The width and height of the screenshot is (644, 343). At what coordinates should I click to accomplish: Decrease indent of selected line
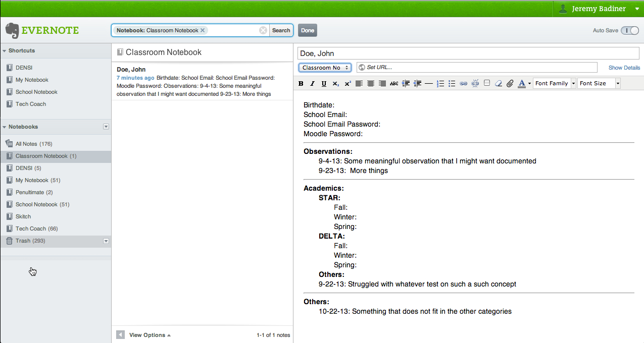click(x=417, y=84)
